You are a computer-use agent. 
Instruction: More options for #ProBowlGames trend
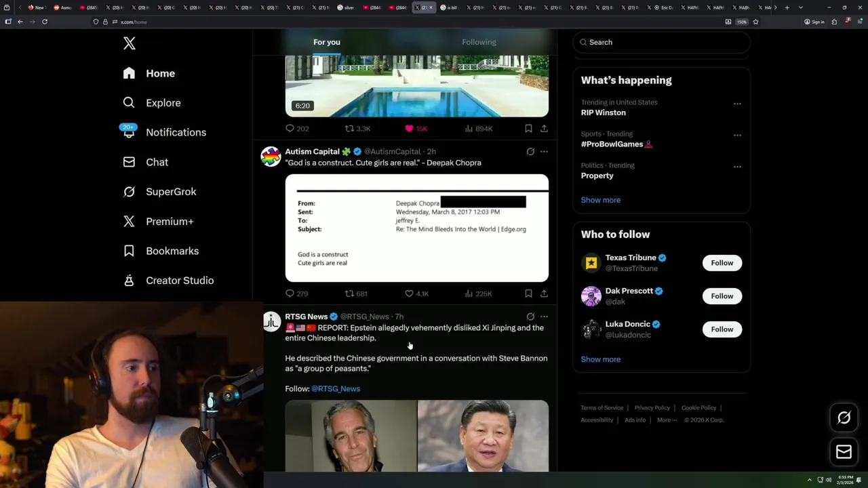(x=737, y=135)
